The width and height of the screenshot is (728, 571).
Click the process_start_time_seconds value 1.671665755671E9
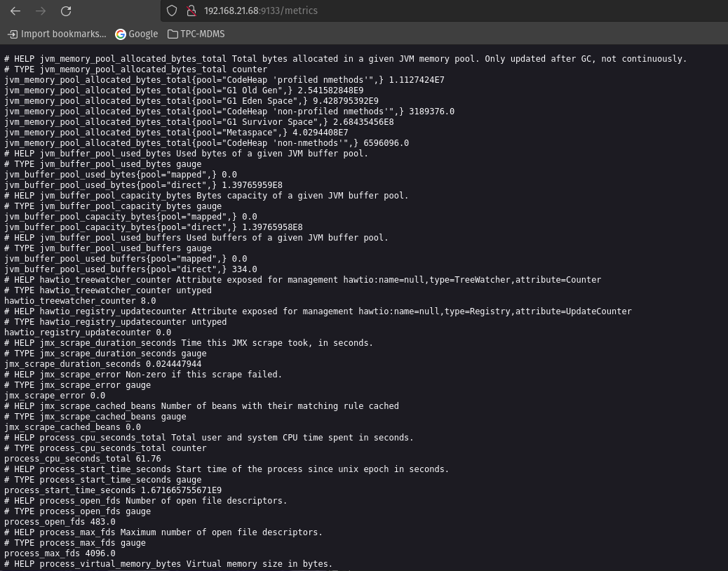(181, 490)
